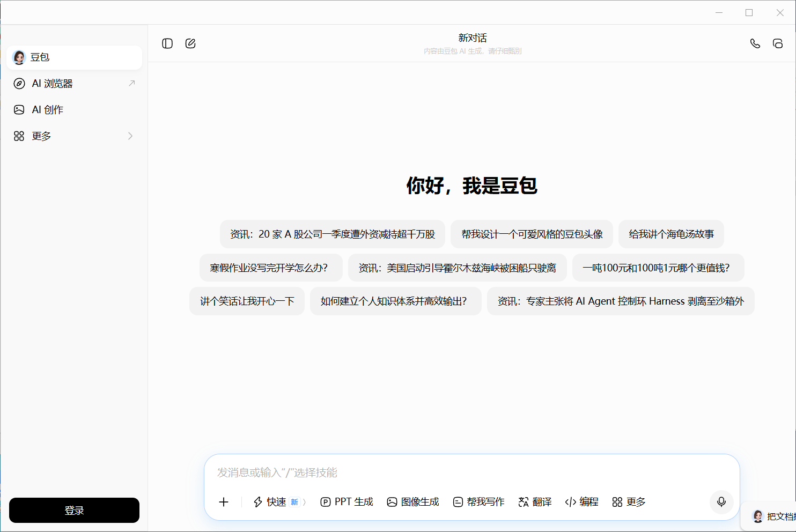
Task: Open the 更多 sidebar menu
Action: [74, 136]
